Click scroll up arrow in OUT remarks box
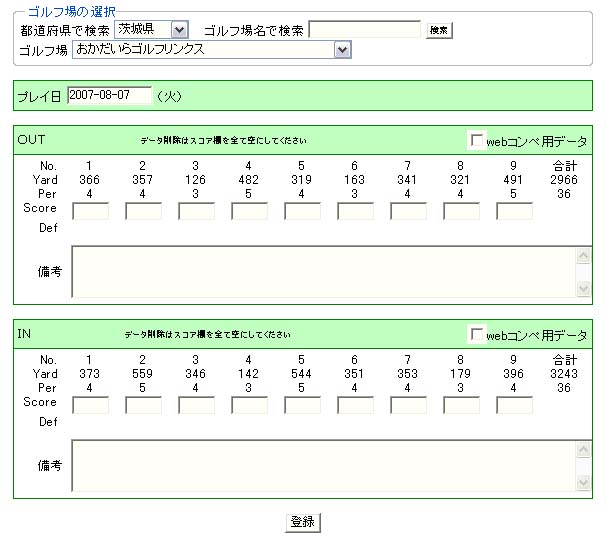The image size is (606, 538). (x=584, y=255)
